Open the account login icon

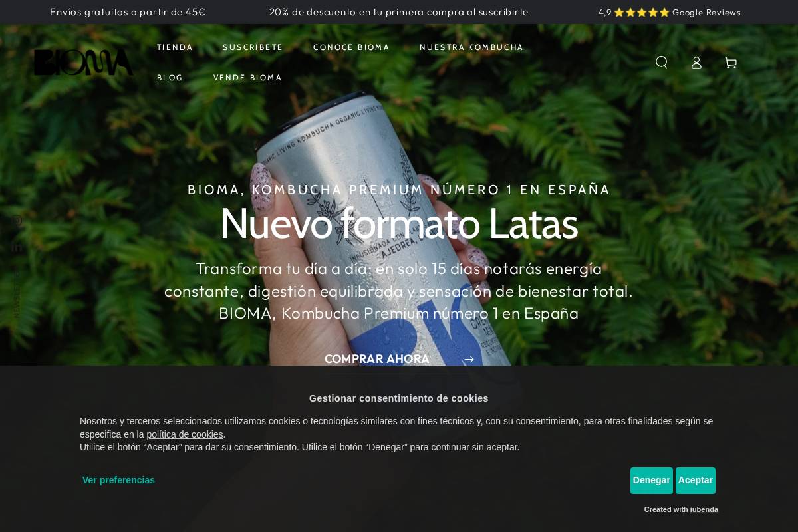click(696, 62)
